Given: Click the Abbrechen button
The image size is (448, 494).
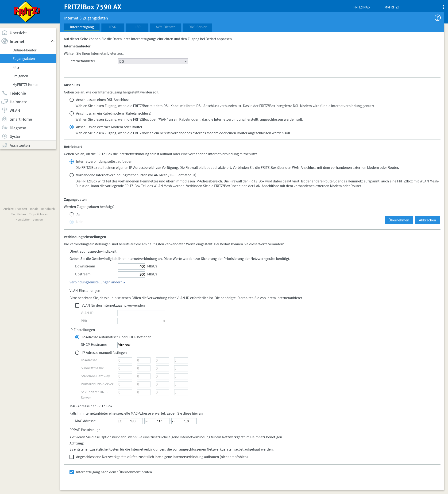Looking at the screenshot, I should point(427,220).
